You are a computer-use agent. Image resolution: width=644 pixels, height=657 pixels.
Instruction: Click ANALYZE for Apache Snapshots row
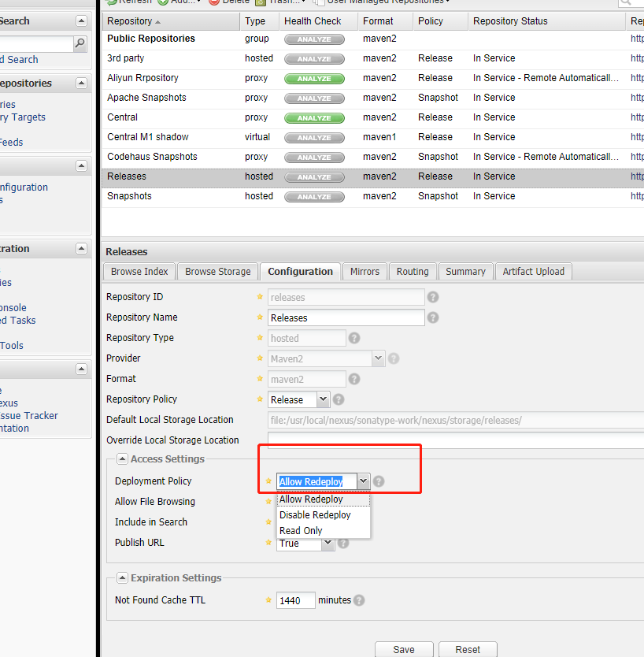[314, 98]
